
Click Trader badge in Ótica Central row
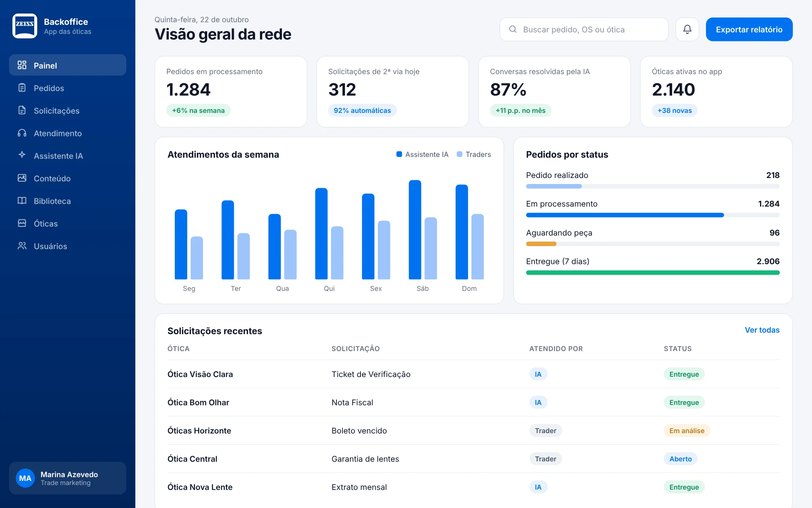[545, 459]
